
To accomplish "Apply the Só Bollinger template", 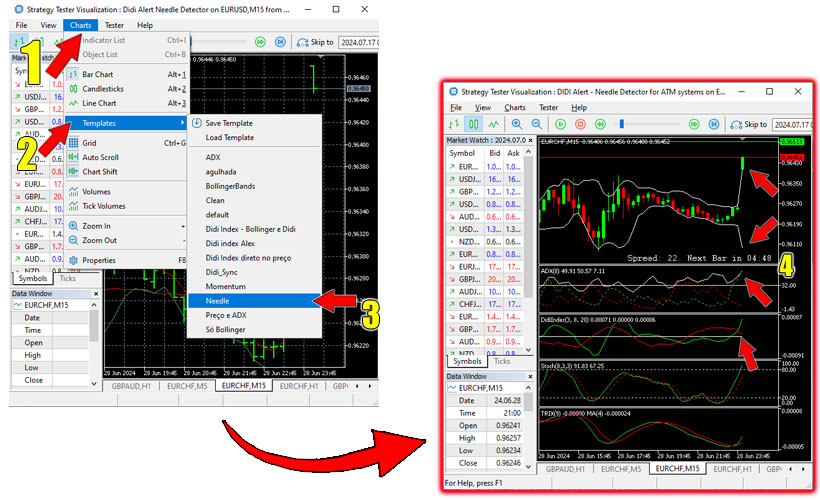I will [x=254, y=329].
